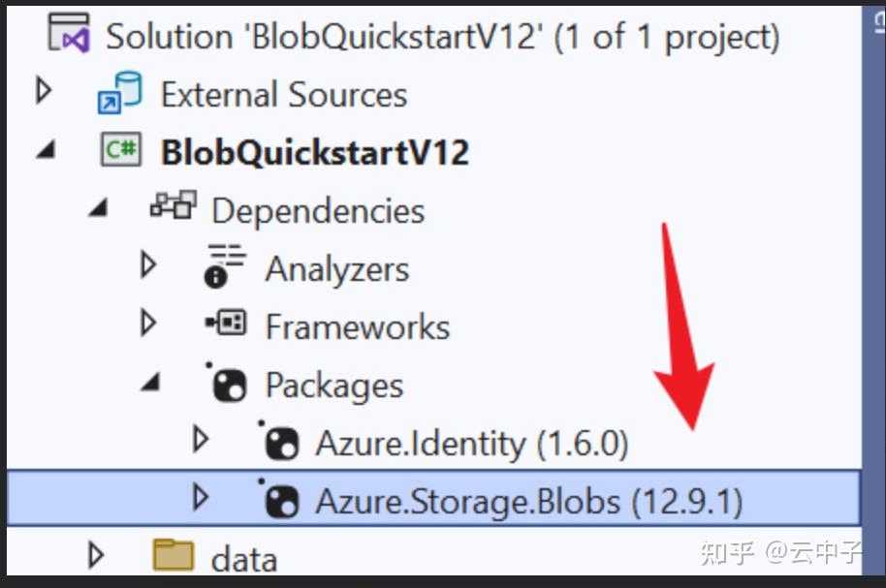This screenshot has height=588, width=886.
Task: Click the C# project icon for BlobQuickstartV12
Action: click(122, 150)
